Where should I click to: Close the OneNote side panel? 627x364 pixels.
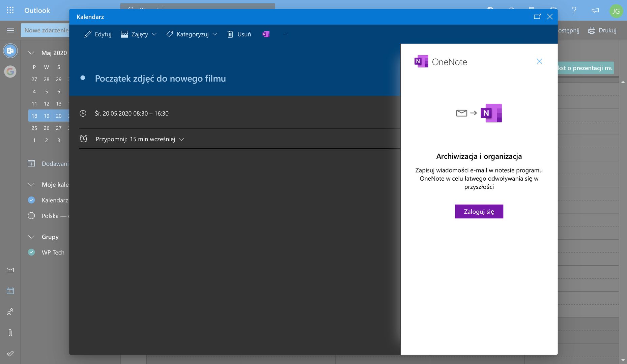coord(539,61)
